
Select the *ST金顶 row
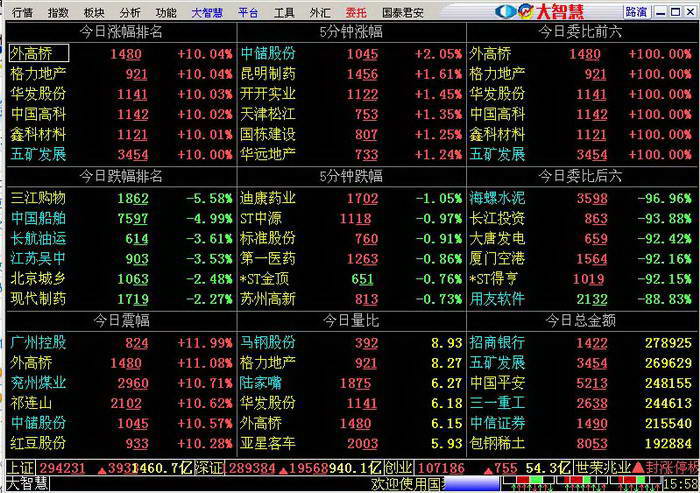coord(351,278)
